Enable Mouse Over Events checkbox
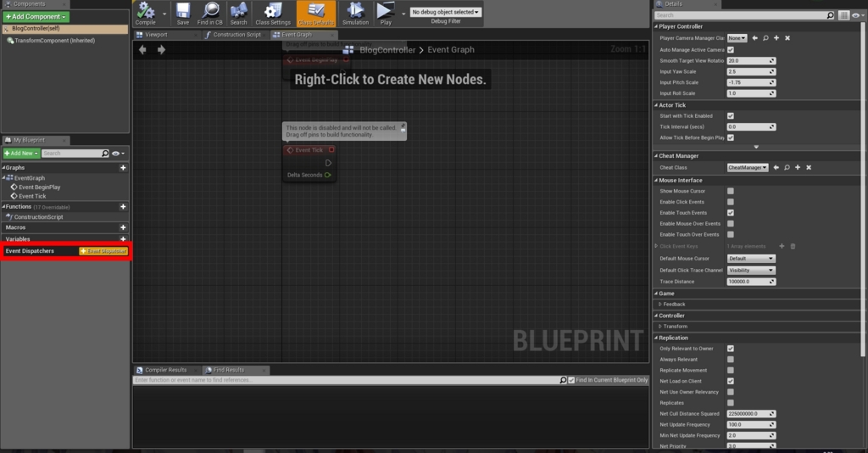The width and height of the screenshot is (868, 453). tap(730, 224)
